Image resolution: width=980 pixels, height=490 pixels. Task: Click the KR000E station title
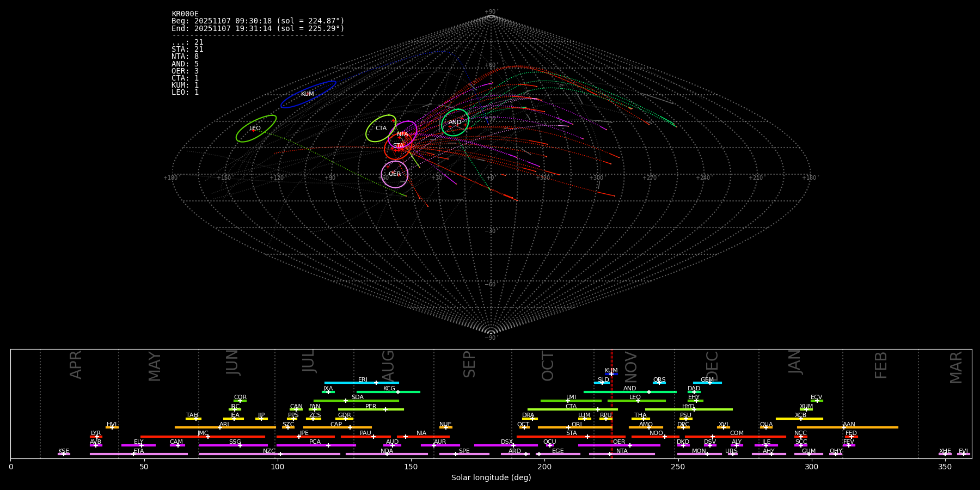pos(185,14)
